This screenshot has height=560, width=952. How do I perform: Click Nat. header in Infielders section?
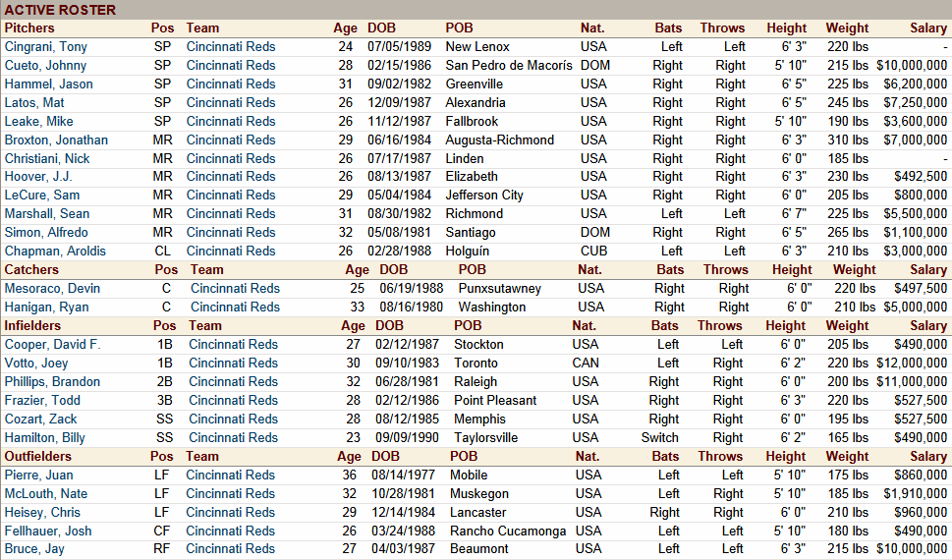tap(585, 326)
